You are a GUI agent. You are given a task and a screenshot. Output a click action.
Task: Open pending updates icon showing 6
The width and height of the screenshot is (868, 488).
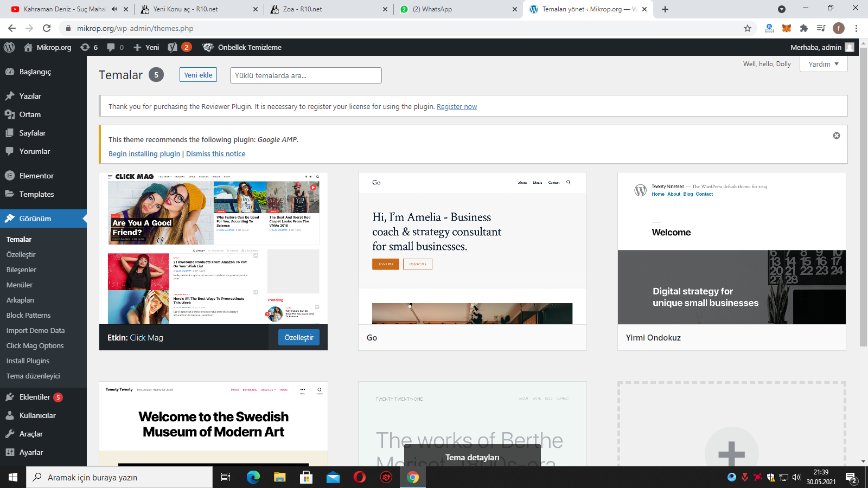click(89, 47)
